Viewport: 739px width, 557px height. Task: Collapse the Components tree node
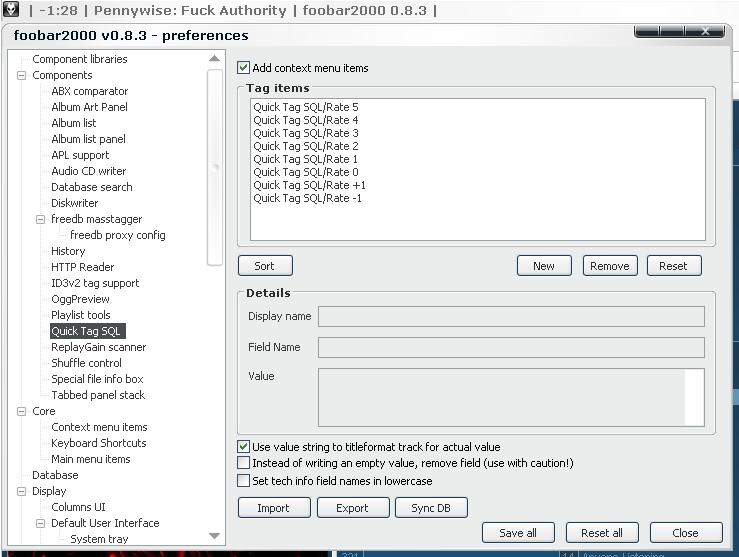(x=22, y=75)
